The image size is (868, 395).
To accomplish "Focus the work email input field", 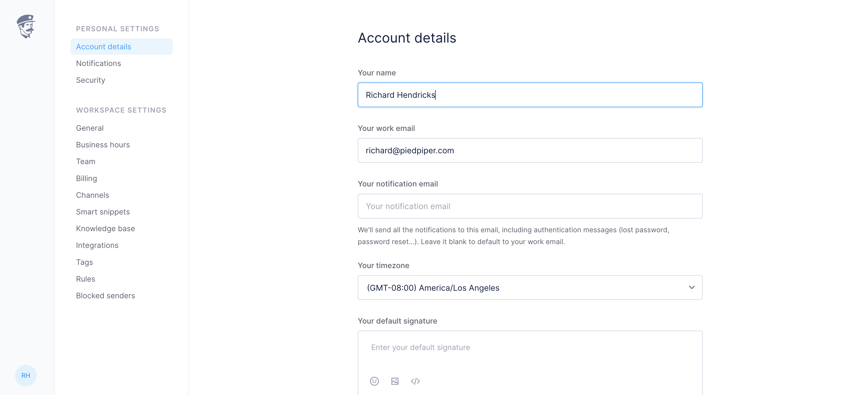I will pyautogui.click(x=530, y=151).
